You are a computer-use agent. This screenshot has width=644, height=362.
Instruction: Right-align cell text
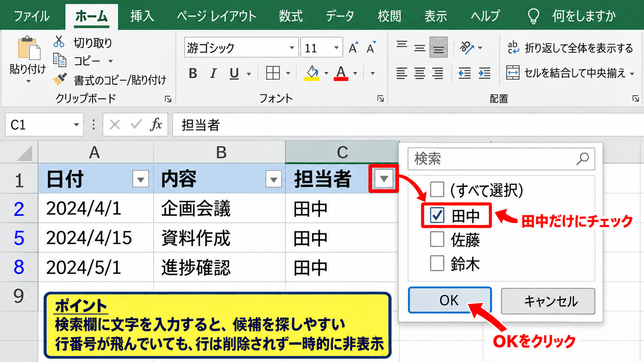438,73
